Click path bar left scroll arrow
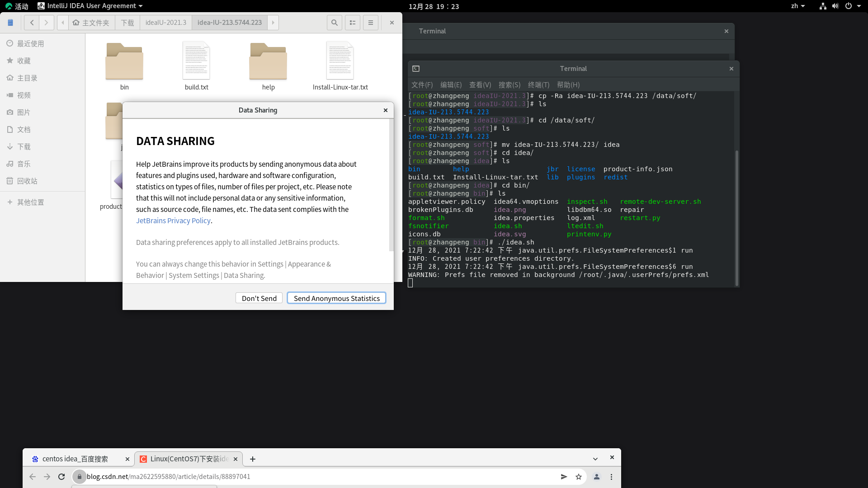Viewport: 868px width, 488px height. (63, 23)
